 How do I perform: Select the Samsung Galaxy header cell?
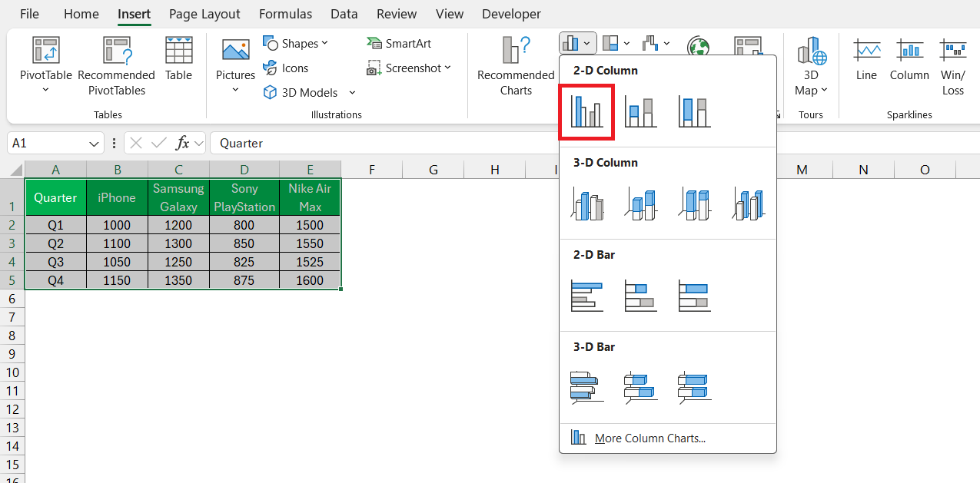point(178,197)
